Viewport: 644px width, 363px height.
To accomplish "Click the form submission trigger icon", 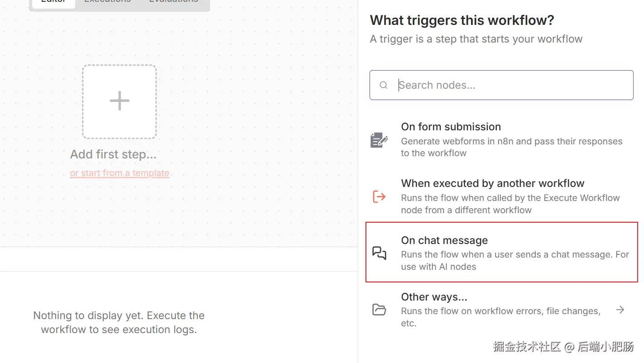I will click(x=379, y=140).
